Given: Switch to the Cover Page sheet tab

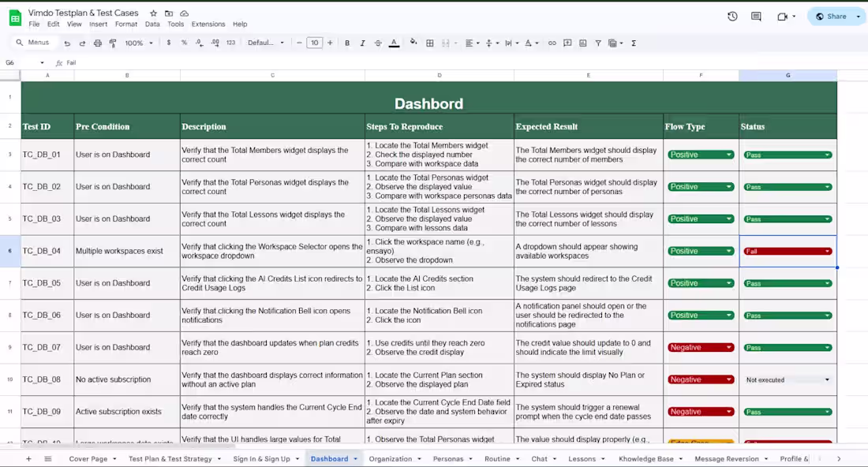Looking at the screenshot, I should [x=88, y=458].
